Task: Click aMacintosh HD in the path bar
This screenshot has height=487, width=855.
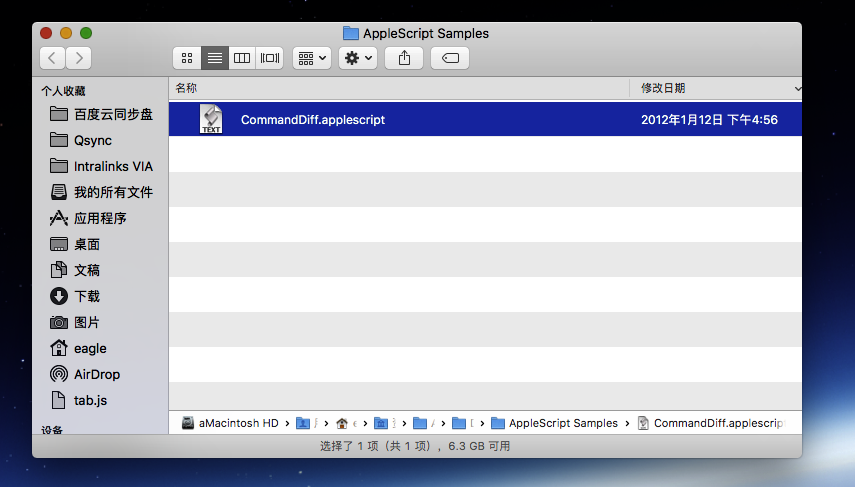Action: coord(230,423)
